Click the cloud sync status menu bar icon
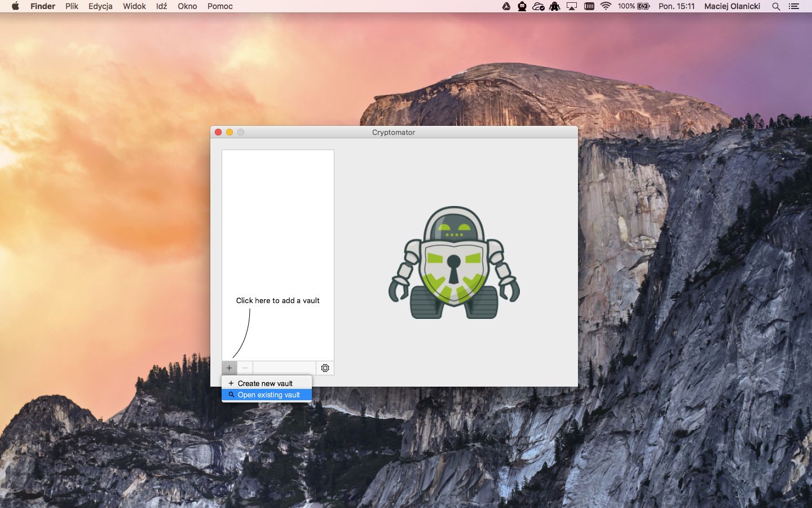The width and height of the screenshot is (812, 508). [x=539, y=6]
